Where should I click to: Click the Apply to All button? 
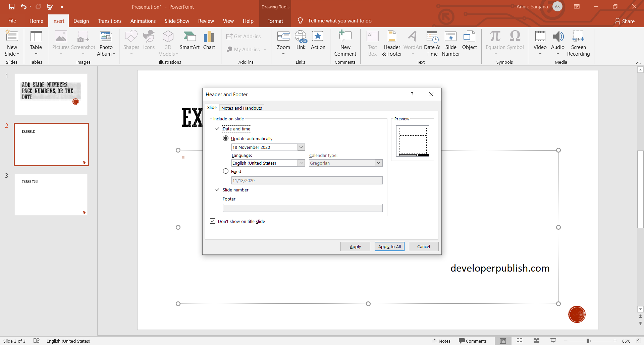pos(389,246)
